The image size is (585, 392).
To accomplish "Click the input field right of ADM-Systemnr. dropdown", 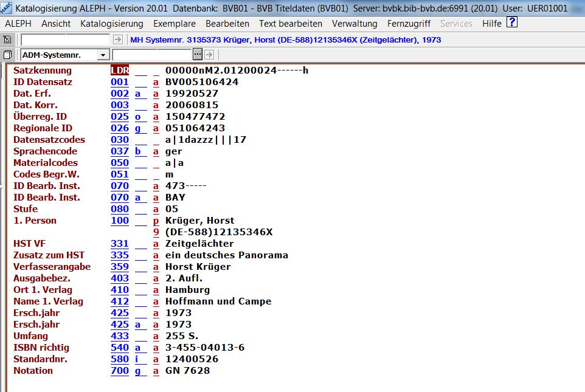I will coord(152,55).
